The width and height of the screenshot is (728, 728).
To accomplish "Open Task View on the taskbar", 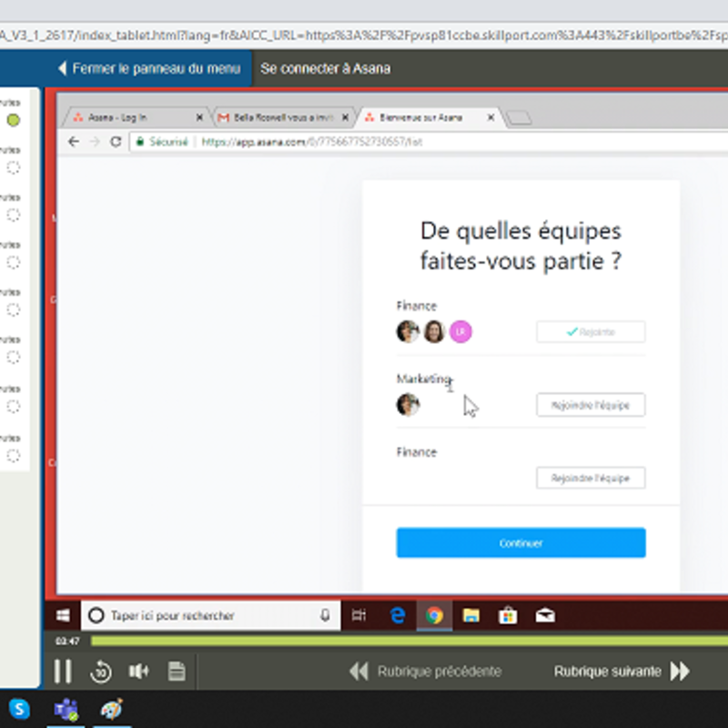I will [x=359, y=616].
